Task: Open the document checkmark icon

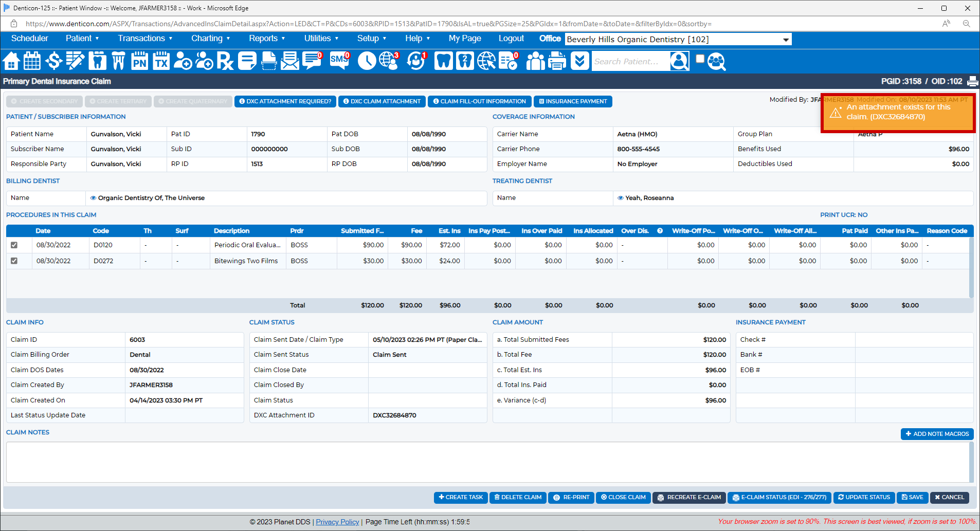Action: [x=508, y=61]
